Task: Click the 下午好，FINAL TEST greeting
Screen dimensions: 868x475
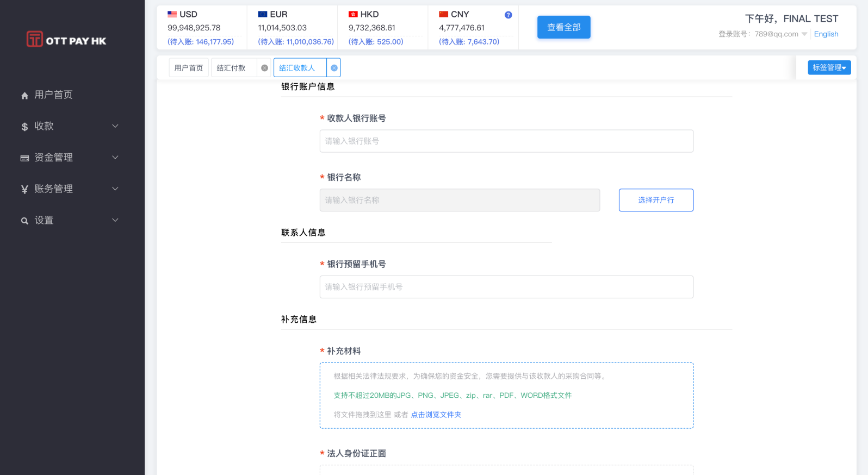Action: [x=791, y=18]
